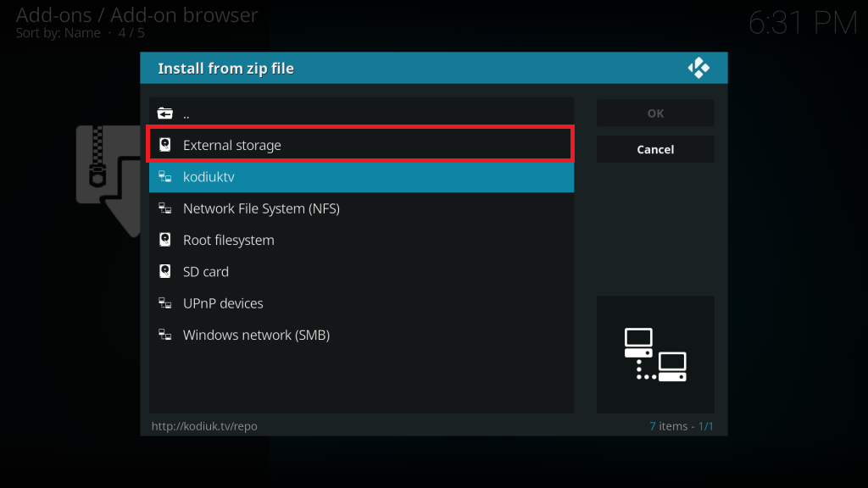Click the Windows network SMB icon
This screenshot has height=488, width=868.
pyautogui.click(x=165, y=335)
